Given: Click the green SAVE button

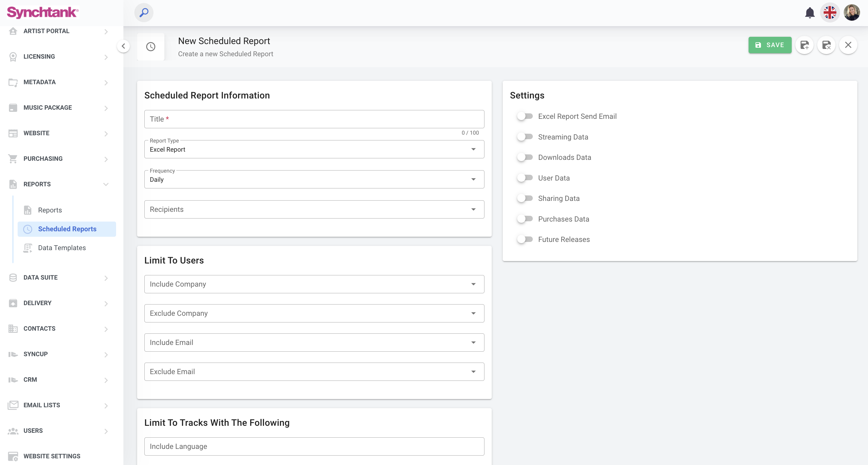Looking at the screenshot, I should pos(770,45).
